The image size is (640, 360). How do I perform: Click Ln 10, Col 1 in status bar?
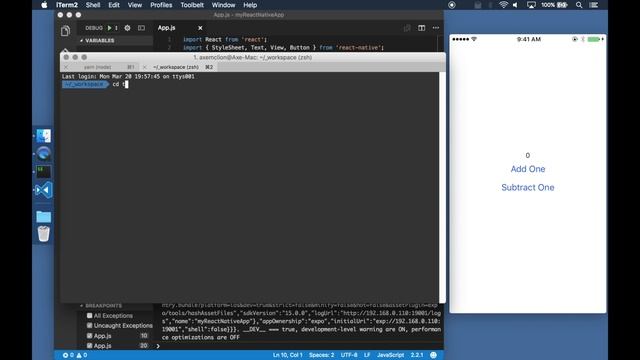pyautogui.click(x=288, y=355)
